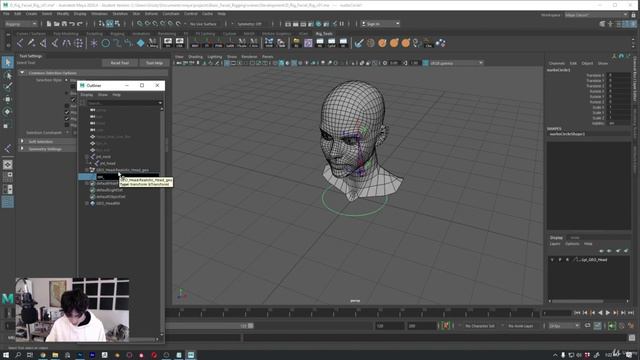640x360 pixels.
Task: Go to the start of playback range
Action: [577, 313]
